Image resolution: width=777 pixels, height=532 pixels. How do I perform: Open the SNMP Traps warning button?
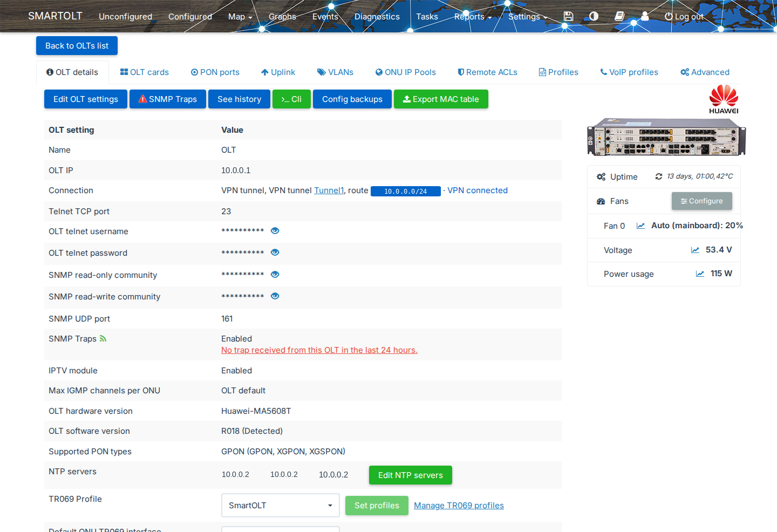click(x=168, y=99)
